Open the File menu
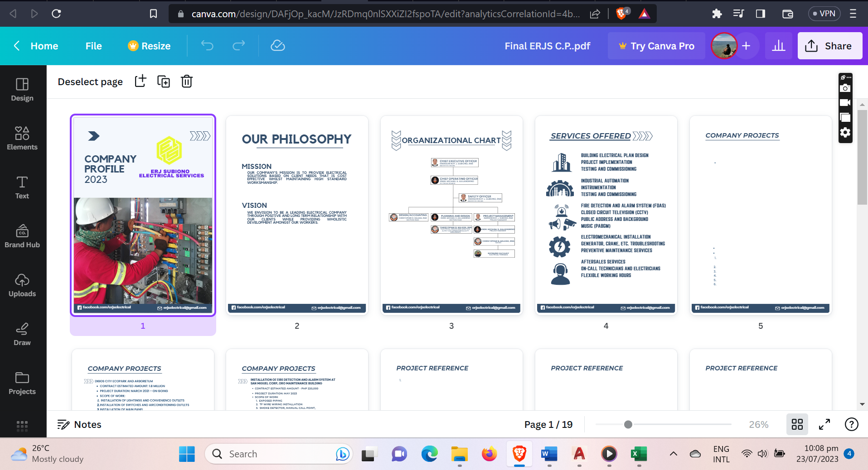Screen dimensions: 868x470 (x=94, y=46)
